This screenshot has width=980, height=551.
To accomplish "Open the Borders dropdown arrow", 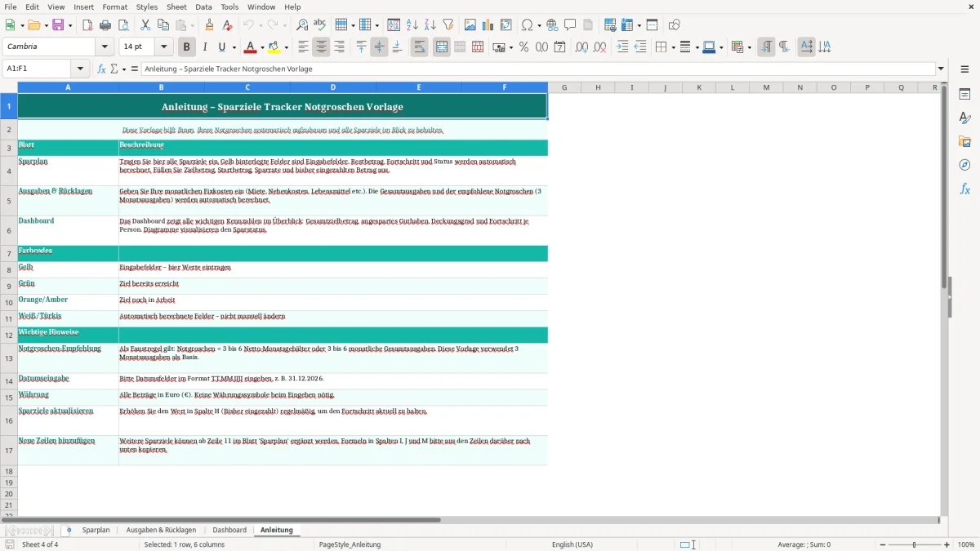I will (x=672, y=47).
